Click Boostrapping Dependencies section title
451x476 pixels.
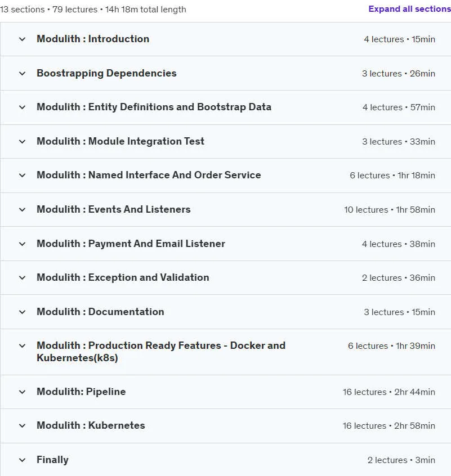point(106,73)
